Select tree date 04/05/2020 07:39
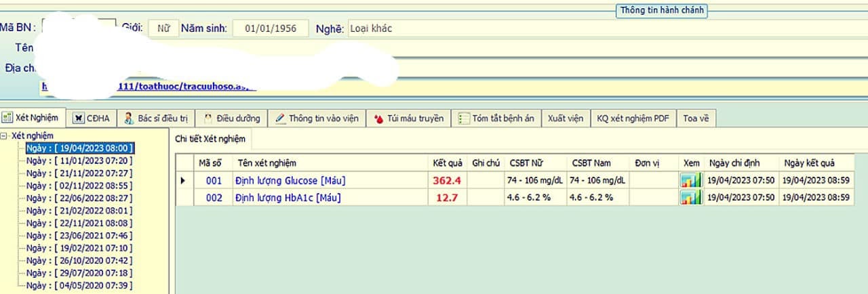 (79, 286)
